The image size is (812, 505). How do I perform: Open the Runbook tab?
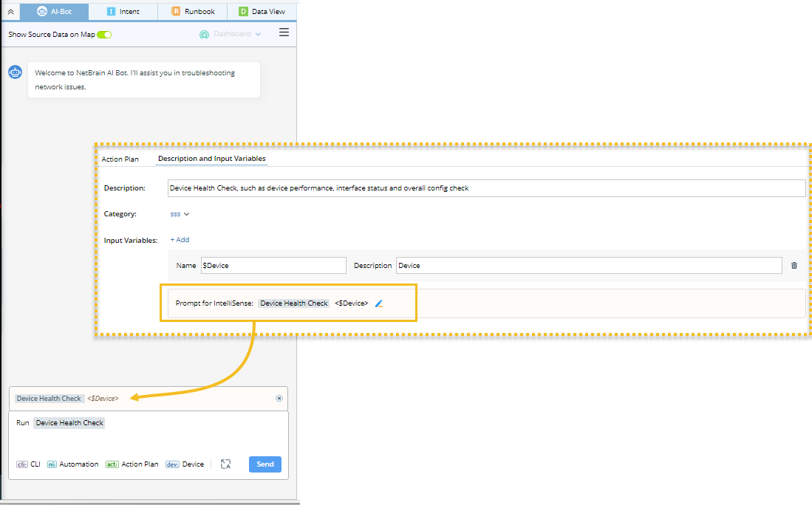pos(192,11)
